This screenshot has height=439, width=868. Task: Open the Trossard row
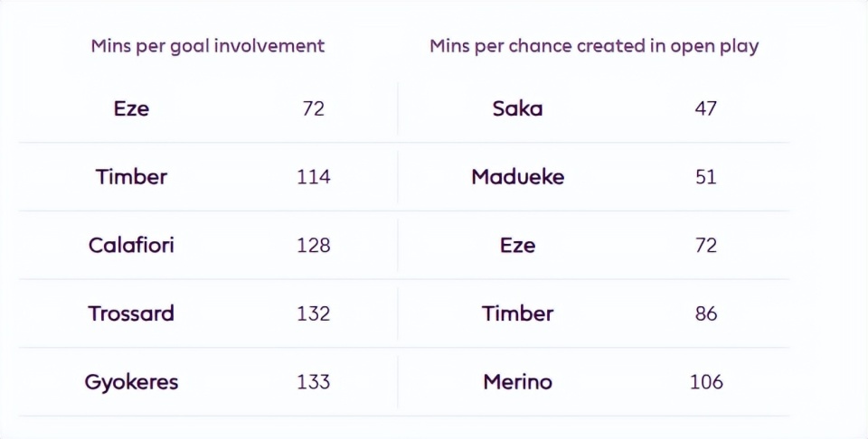click(131, 314)
